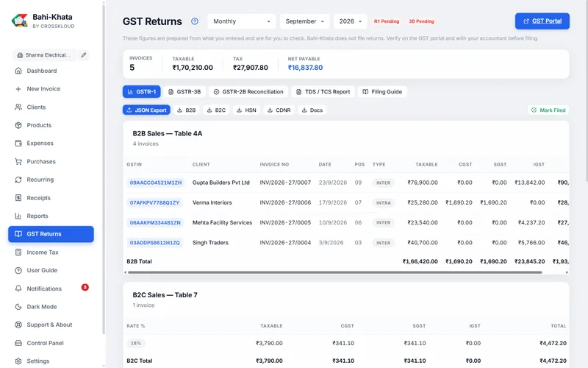Toggle Dark Mode in sidebar
Viewport: 588px width, 368px height.
[51, 307]
